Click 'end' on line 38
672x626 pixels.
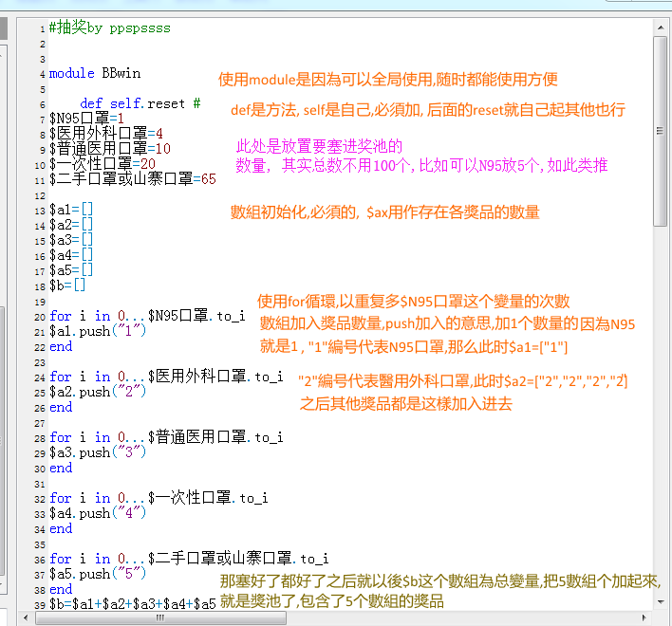coord(61,590)
